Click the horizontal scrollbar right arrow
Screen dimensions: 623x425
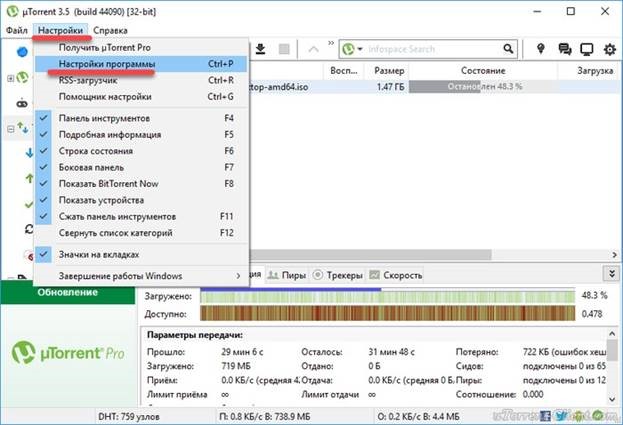pyautogui.click(x=614, y=254)
